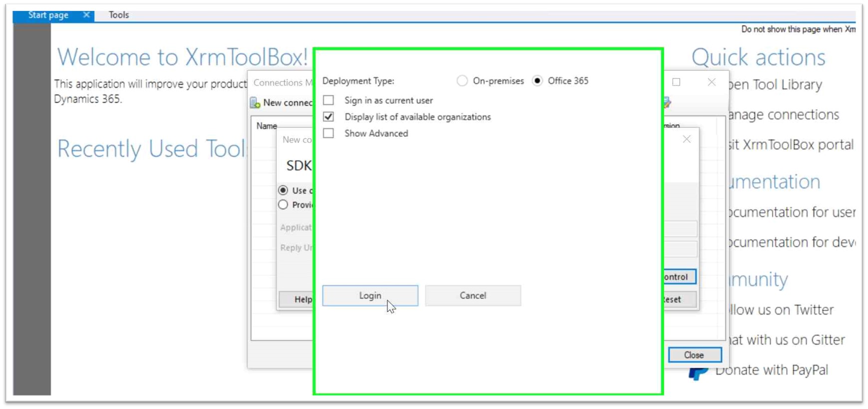Select first radio option under SDK heading
The image size is (868, 409).
(x=283, y=190)
